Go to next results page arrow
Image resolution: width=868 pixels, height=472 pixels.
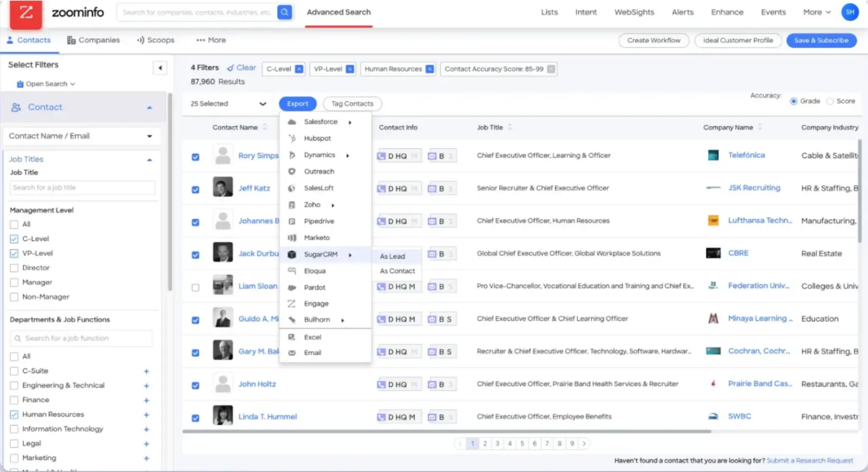click(x=584, y=443)
